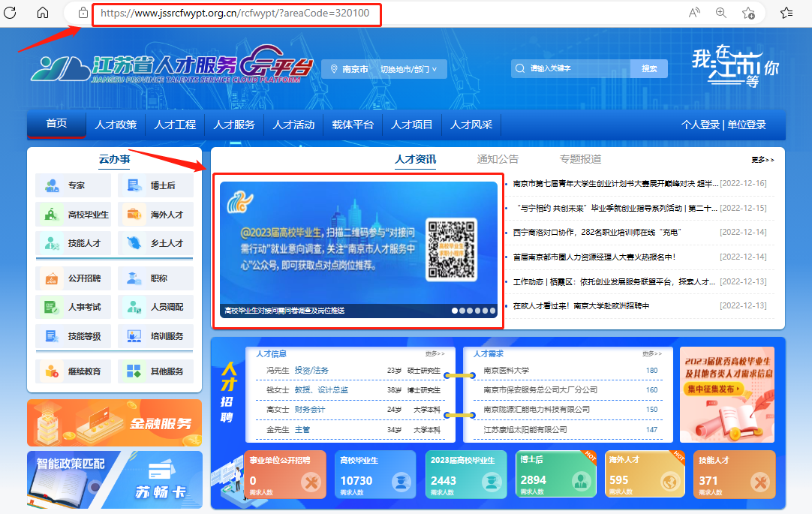This screenshot has width=812, height=514.
Task: Expand the 切换地市/部门 dropdown
Action: click(x=408, y=69)
